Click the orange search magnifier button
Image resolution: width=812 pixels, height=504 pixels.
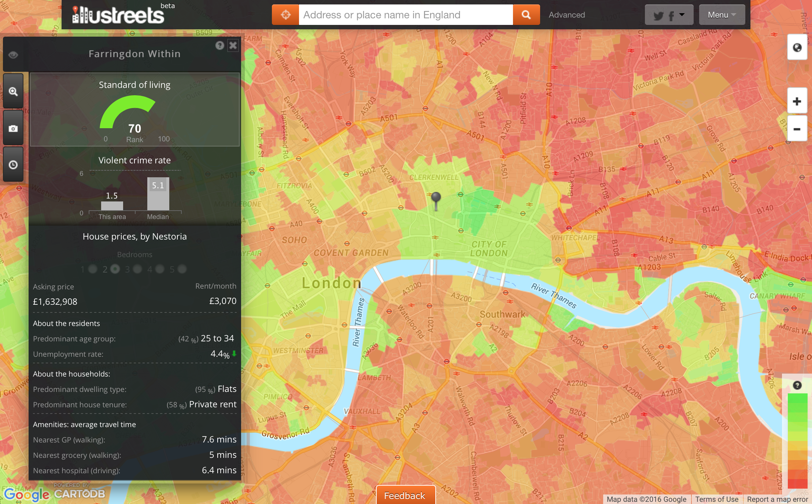526,15
